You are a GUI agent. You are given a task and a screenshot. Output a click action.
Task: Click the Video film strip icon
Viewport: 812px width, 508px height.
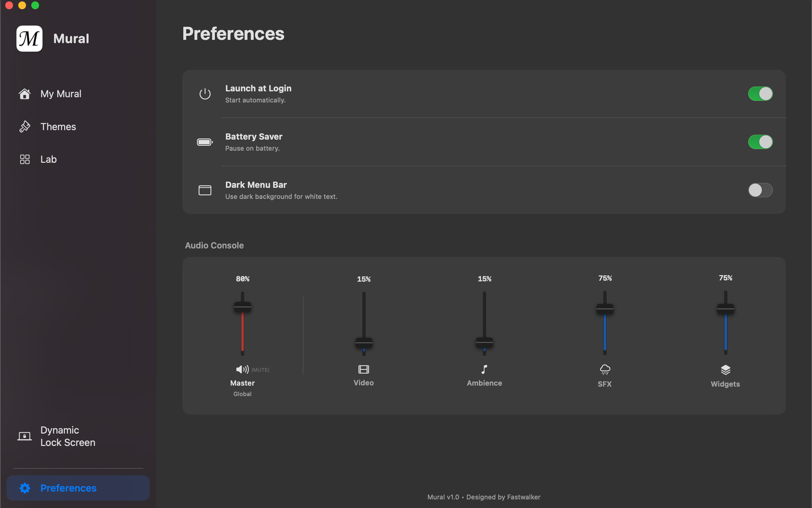pos(364,369)
